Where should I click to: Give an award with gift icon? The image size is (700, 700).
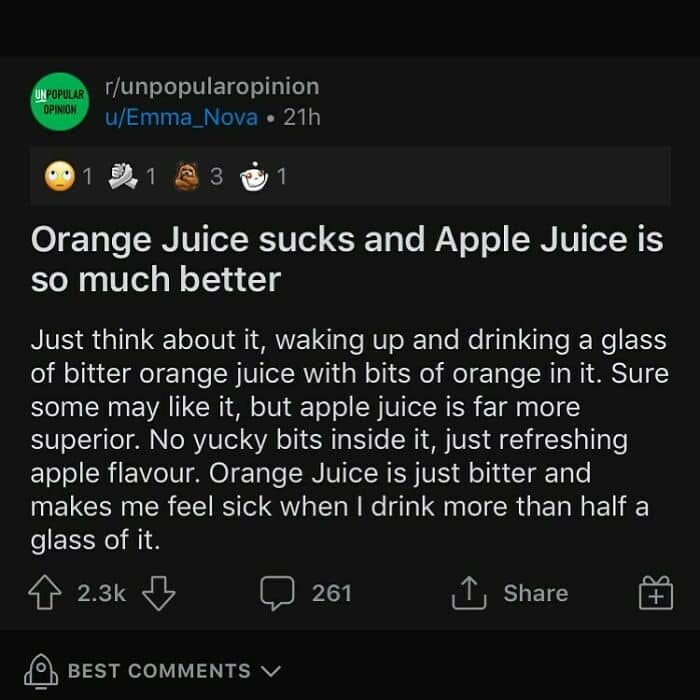coord(656,592)
